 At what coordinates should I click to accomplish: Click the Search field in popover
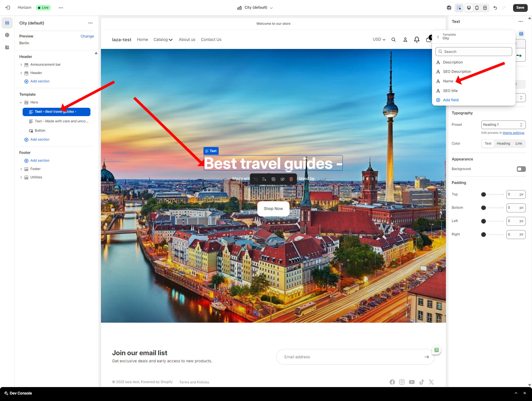(474, 52)
